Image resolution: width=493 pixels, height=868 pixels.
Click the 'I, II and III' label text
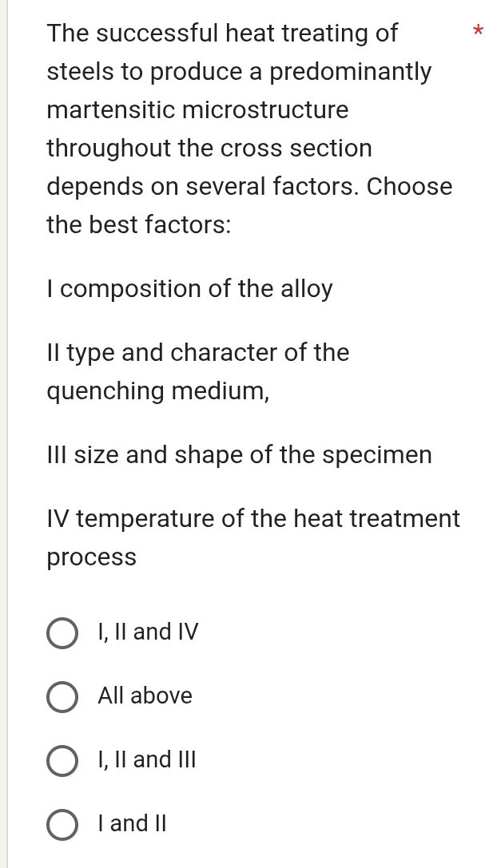pyautogui.click(x=147, y=759)
